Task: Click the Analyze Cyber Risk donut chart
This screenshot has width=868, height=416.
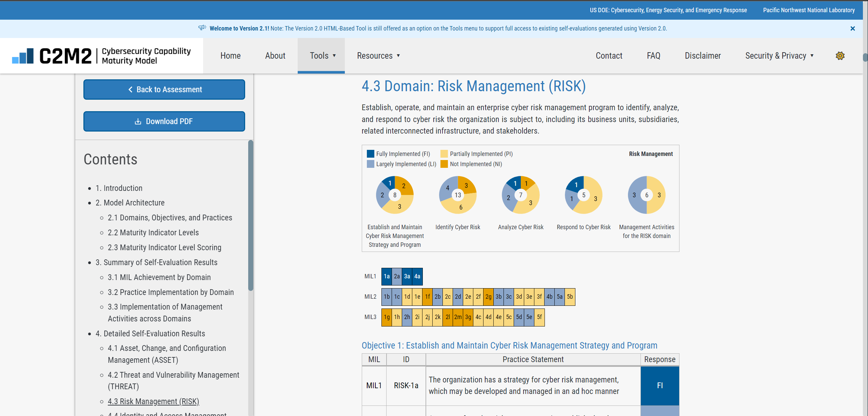Action: pyautogui.click(x=520, y=195)
